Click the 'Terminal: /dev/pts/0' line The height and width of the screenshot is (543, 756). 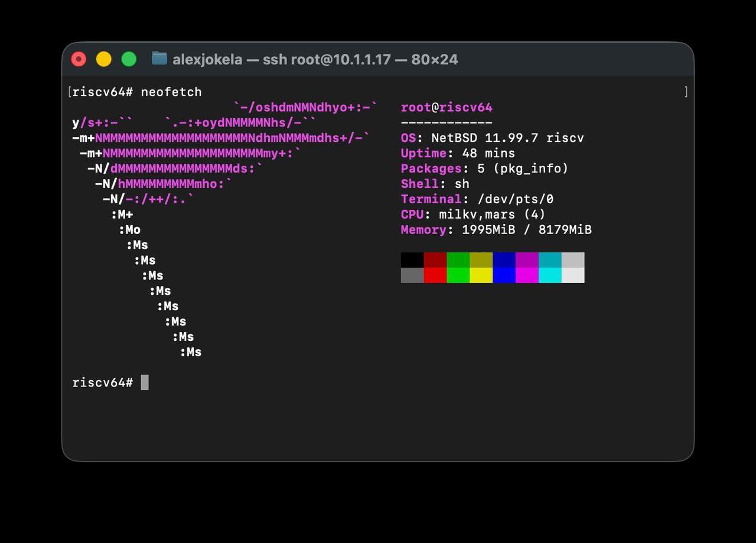click(477, 199)
